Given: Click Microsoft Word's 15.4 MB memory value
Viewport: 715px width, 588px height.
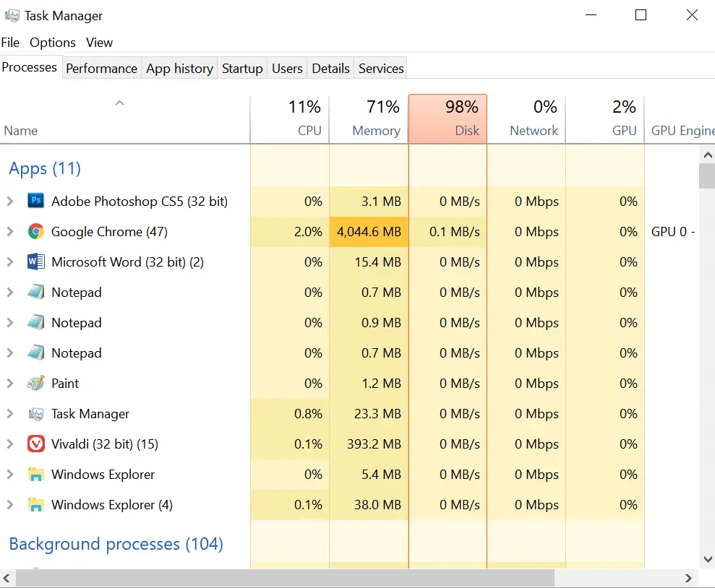Looking at the screenshot, I should pos(378,262).
